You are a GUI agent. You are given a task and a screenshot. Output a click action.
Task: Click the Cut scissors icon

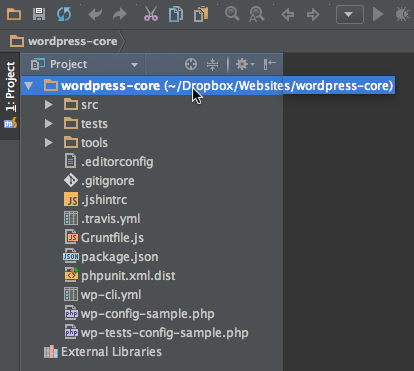[151, 14]
